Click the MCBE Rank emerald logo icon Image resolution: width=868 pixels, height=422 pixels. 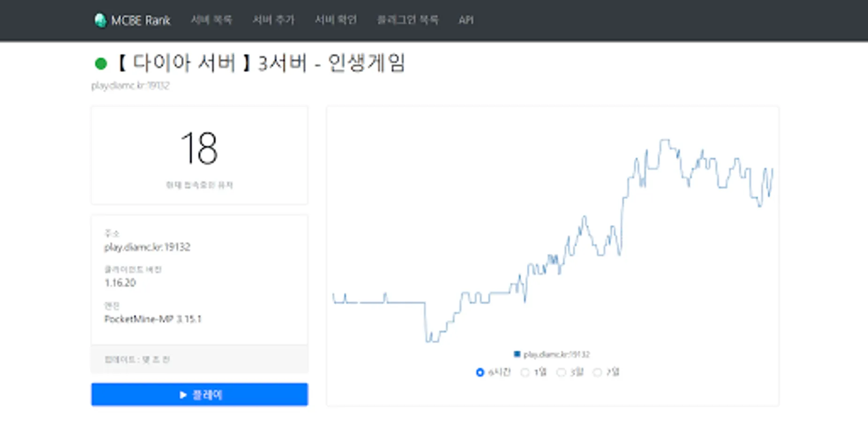click(102, 20)
